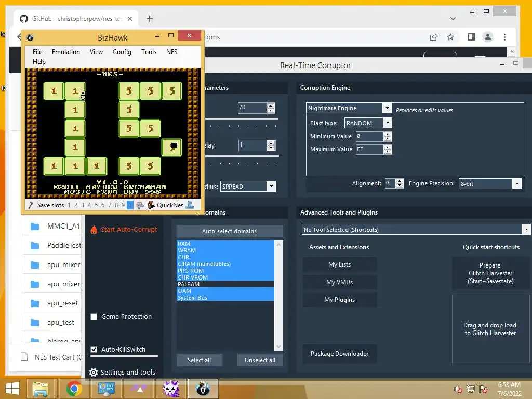Select the PALRAM domain in the list
The image size is (532, 399).
[225, 284]
